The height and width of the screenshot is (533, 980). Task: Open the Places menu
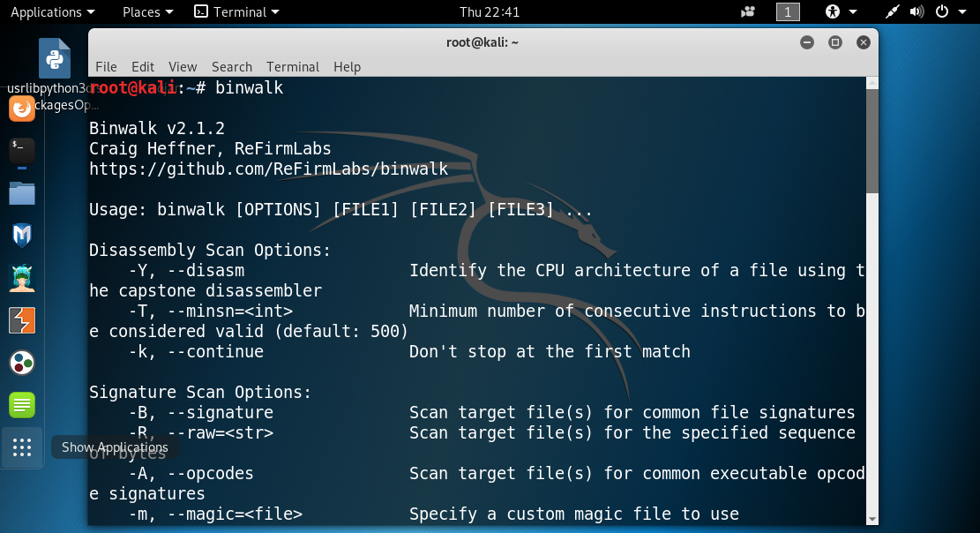147,11
